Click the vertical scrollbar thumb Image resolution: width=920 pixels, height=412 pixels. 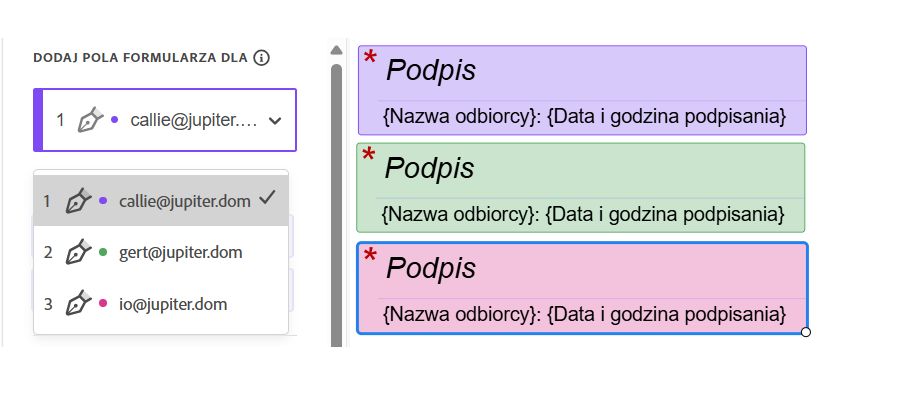coord(336,200)
